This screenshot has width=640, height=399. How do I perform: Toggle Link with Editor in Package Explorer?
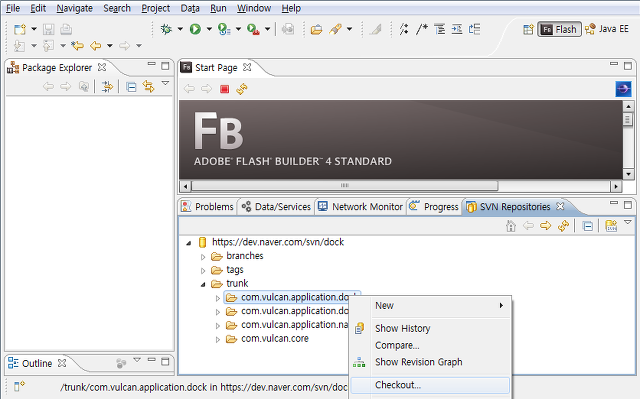(149, 86)
